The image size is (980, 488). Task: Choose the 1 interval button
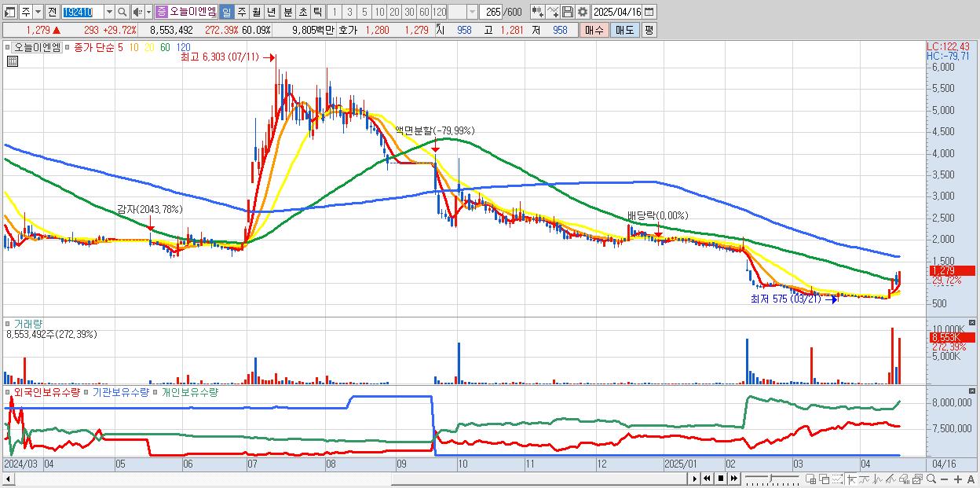tap(335, 12)
